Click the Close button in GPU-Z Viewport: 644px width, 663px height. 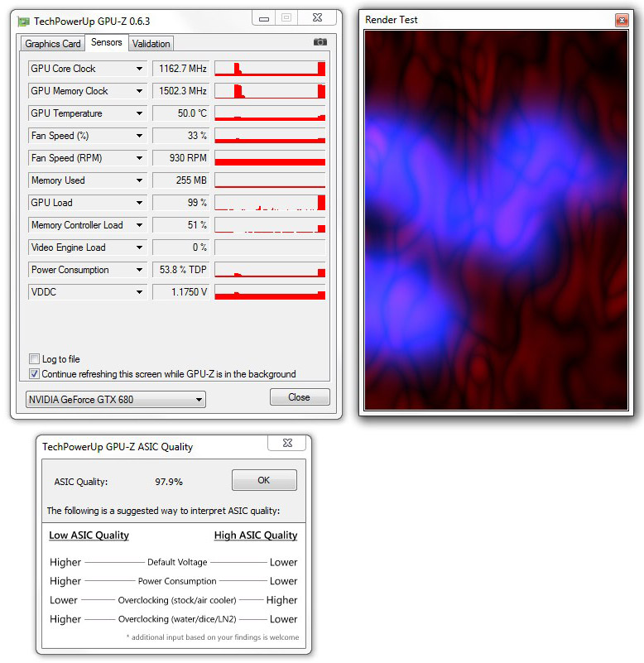(x=300, y=397)
